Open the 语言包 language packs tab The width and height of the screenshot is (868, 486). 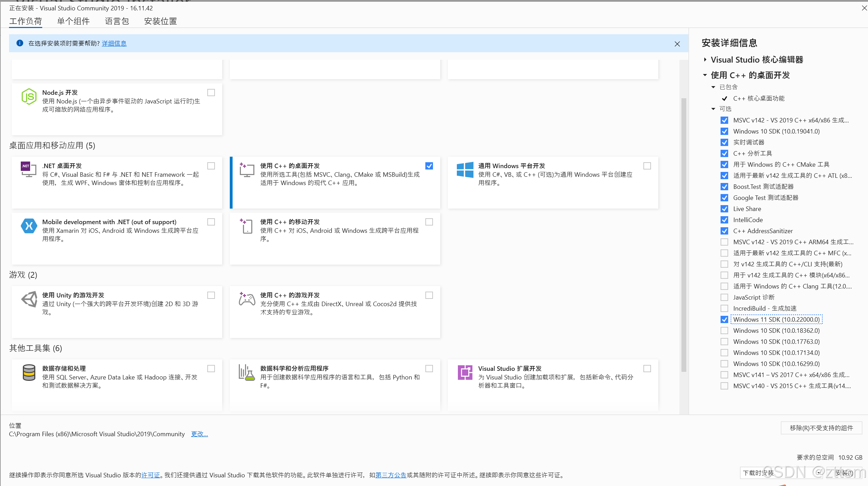[x=117, y=21]
